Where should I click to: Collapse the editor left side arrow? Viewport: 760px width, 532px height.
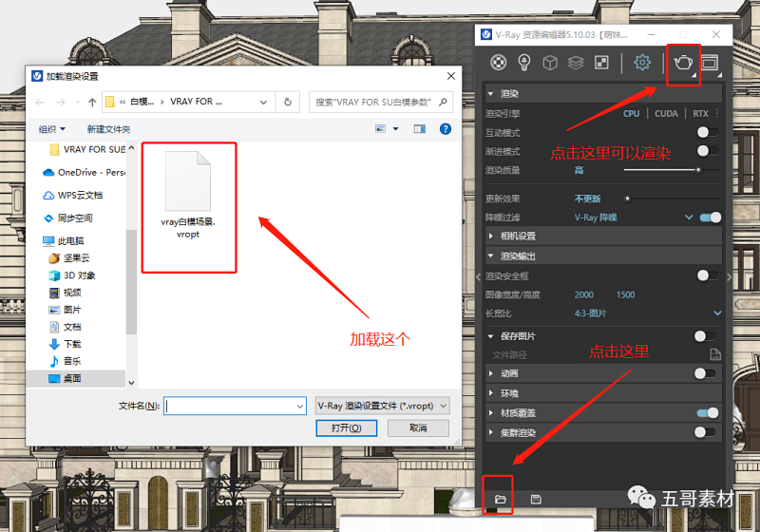pos(479,277)
